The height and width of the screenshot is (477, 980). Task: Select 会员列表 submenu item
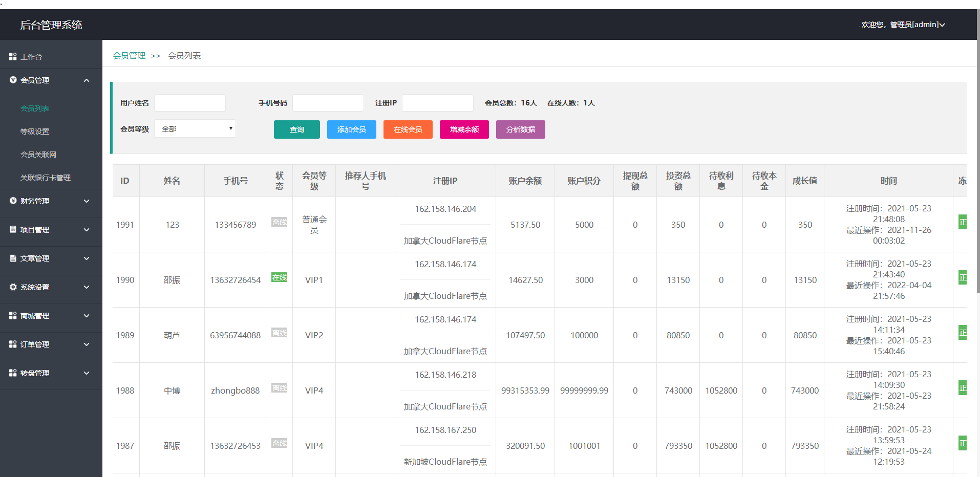tap(35, 109)
